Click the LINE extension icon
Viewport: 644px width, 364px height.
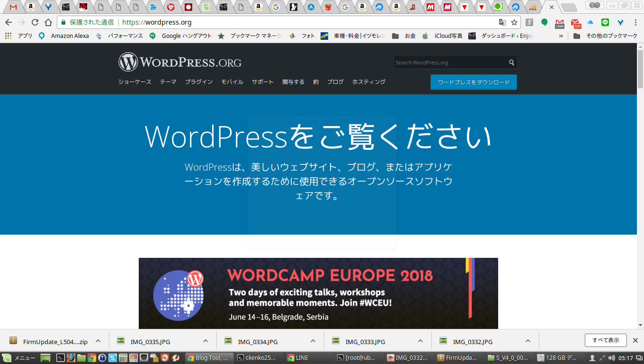(605, 22)
